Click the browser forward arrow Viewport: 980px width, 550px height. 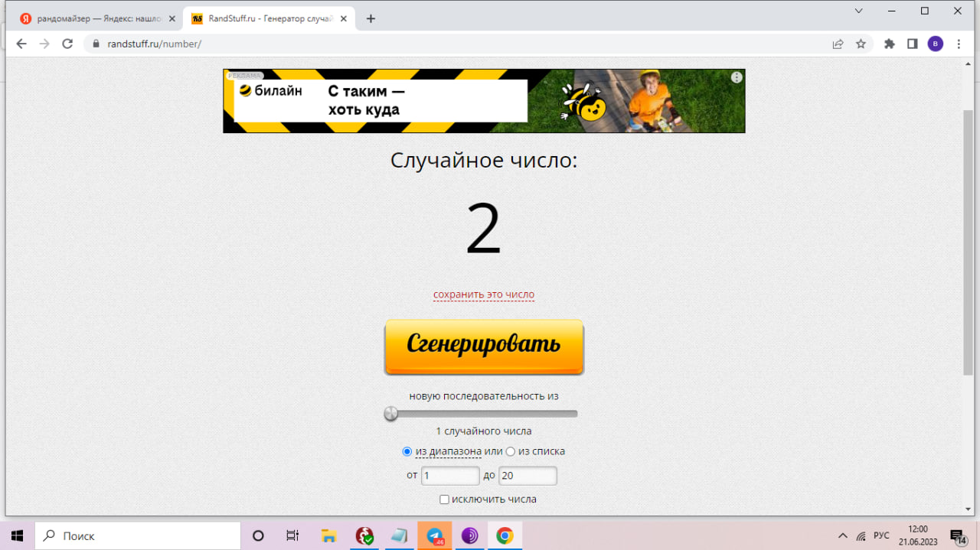pos(44,44)
